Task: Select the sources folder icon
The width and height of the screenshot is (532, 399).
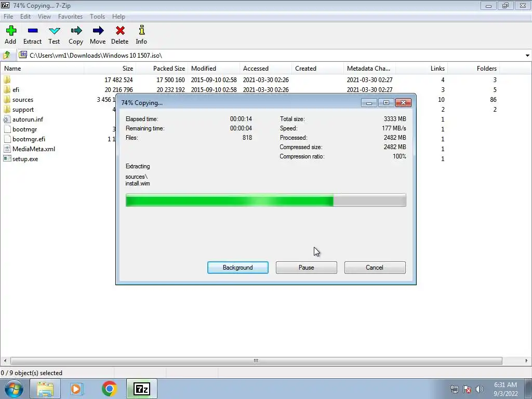Action: [x=7, y=99]
